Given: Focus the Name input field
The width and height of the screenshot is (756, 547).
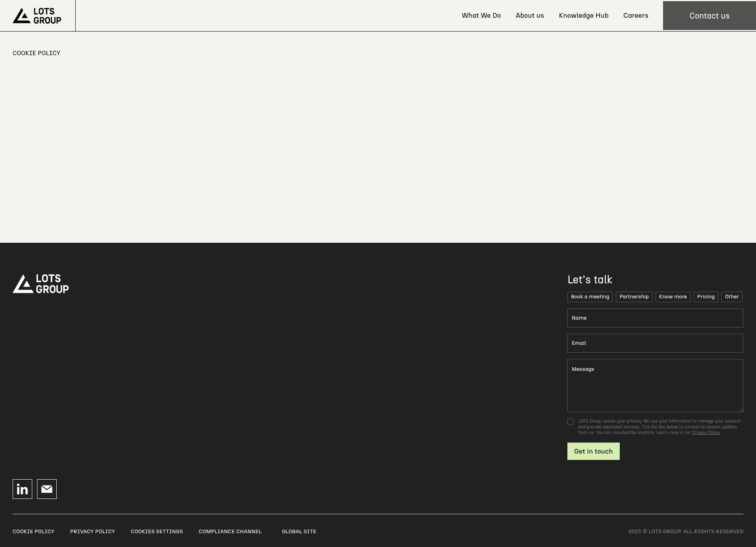Looking at the screenshot, I should tap(655, 318).
